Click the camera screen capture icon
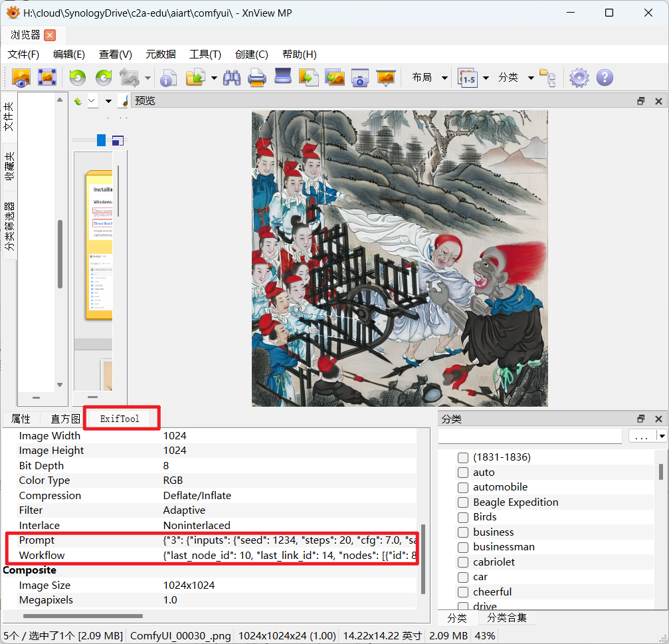This screenshot has width=669, height=644. coord(360,78)
